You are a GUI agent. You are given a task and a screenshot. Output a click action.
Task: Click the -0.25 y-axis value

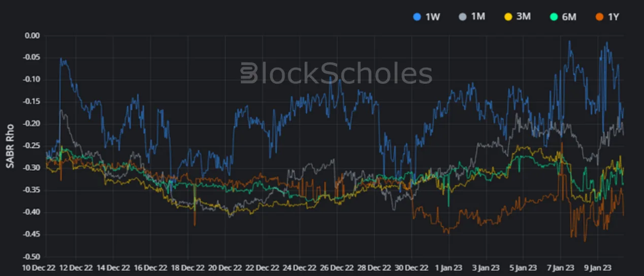click(x=31, y=146)
